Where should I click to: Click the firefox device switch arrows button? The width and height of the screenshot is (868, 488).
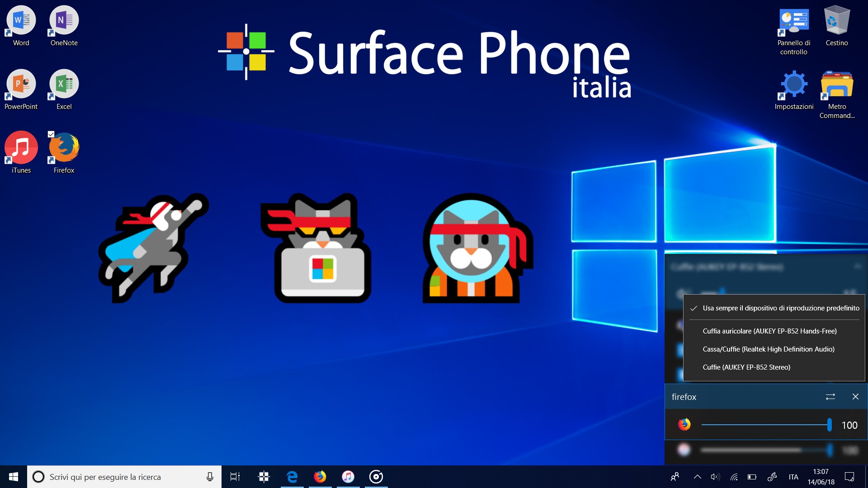pos(830,397)
